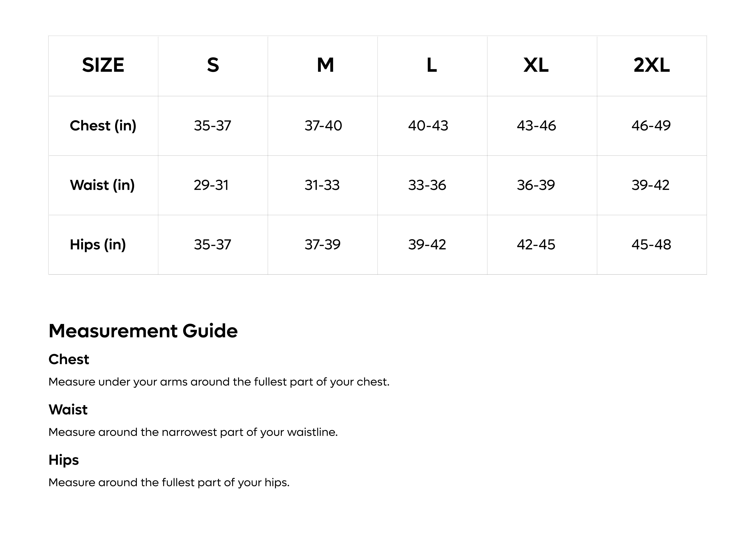
Task: Click the Measurement Guide heading
Action: [x=143, y=331]
